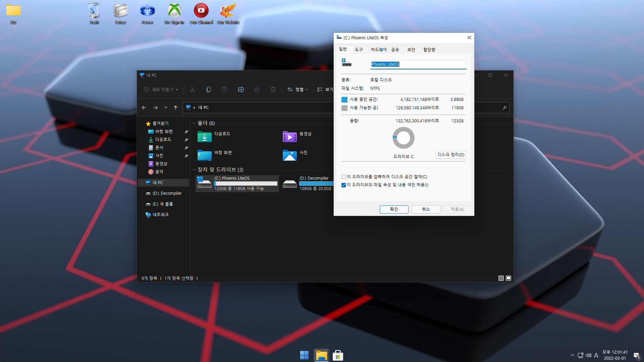Switch to large icons view in status bar

pos(508,278)
